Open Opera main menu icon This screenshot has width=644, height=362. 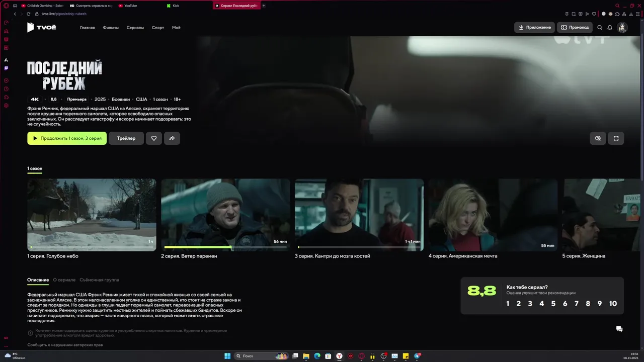click(x=6, y=6)
